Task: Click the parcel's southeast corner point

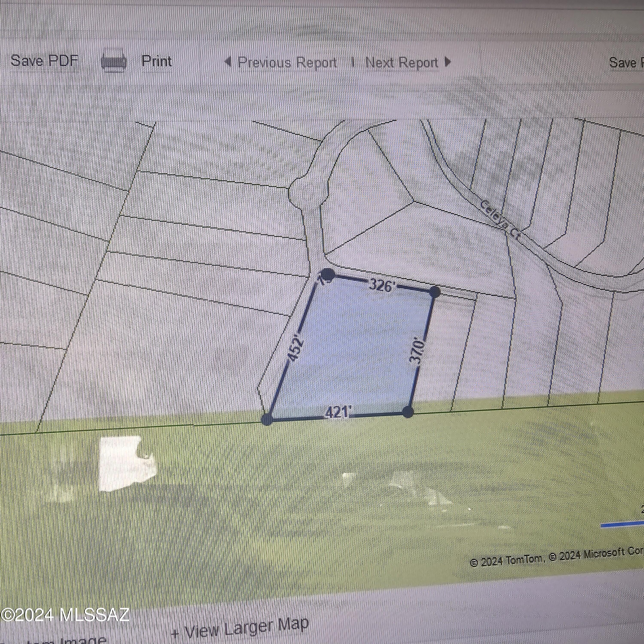Action: (408, 412)
